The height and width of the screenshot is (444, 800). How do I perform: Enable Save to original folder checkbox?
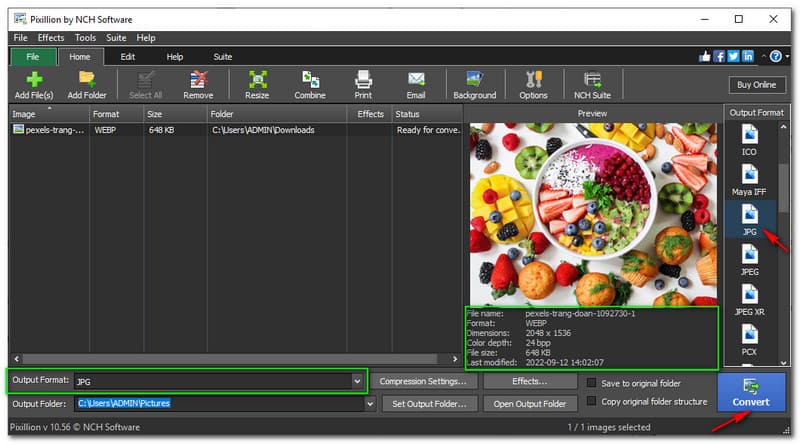click(x=593, y=382)
